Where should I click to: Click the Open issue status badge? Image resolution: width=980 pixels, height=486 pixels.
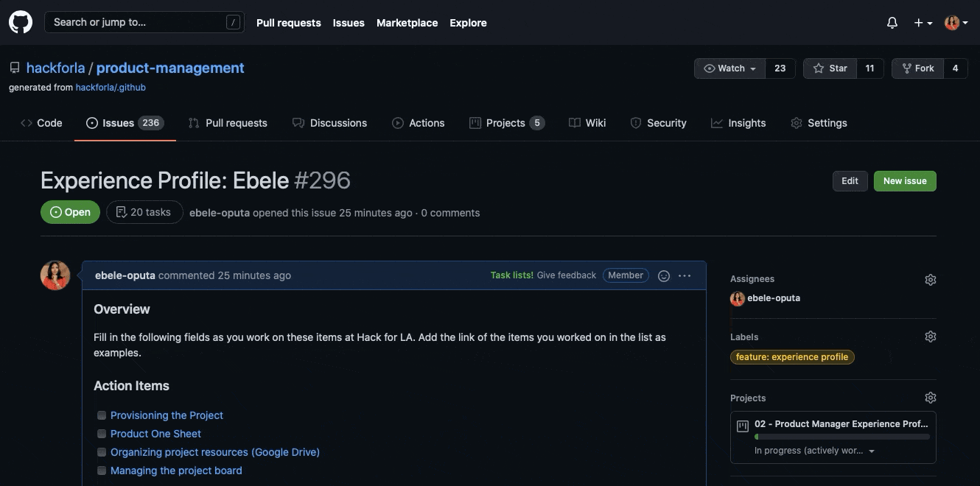(70, 212)
